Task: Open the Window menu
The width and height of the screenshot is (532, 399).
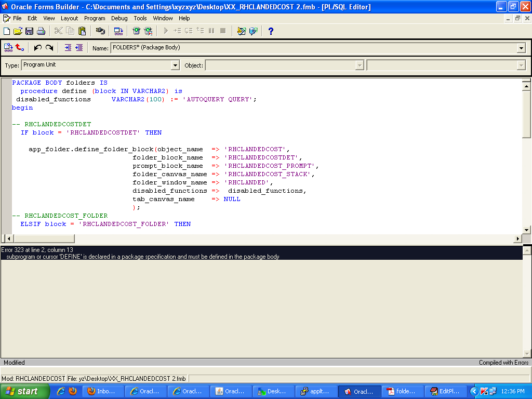Action: pos(163,18)
